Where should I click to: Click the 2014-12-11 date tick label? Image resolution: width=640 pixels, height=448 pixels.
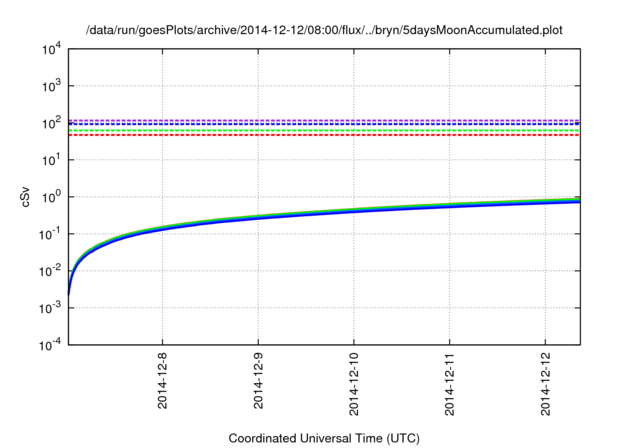tap(449, 384)
